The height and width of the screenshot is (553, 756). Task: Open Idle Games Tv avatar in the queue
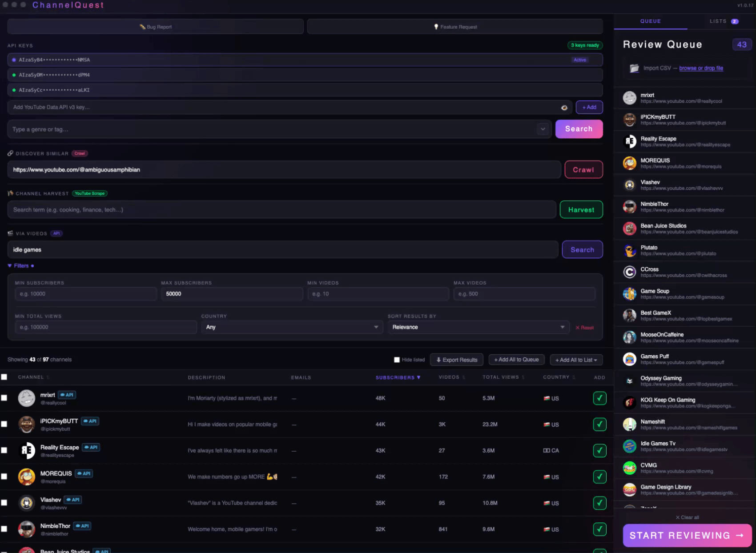coord(629,446)
